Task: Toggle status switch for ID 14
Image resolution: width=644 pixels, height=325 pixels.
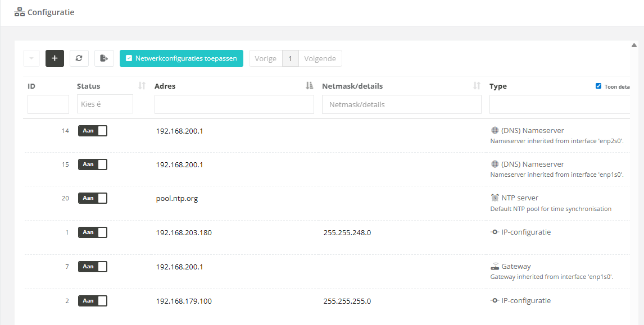Action: coord(93,131)
